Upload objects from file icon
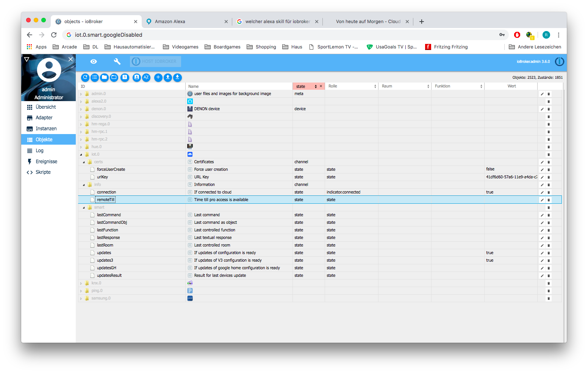 (x=168, y=77)
